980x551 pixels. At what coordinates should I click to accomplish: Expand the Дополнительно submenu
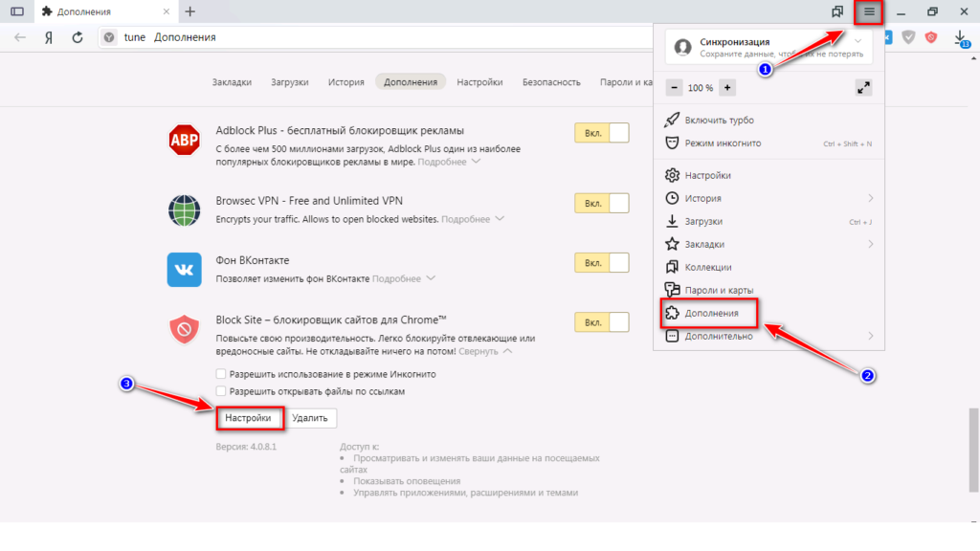(x=768, y=336)
